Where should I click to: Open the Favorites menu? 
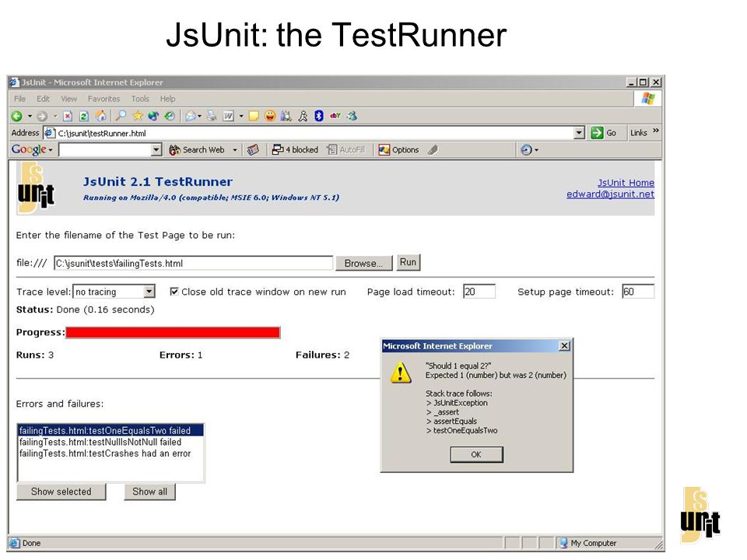pos(103,99)
